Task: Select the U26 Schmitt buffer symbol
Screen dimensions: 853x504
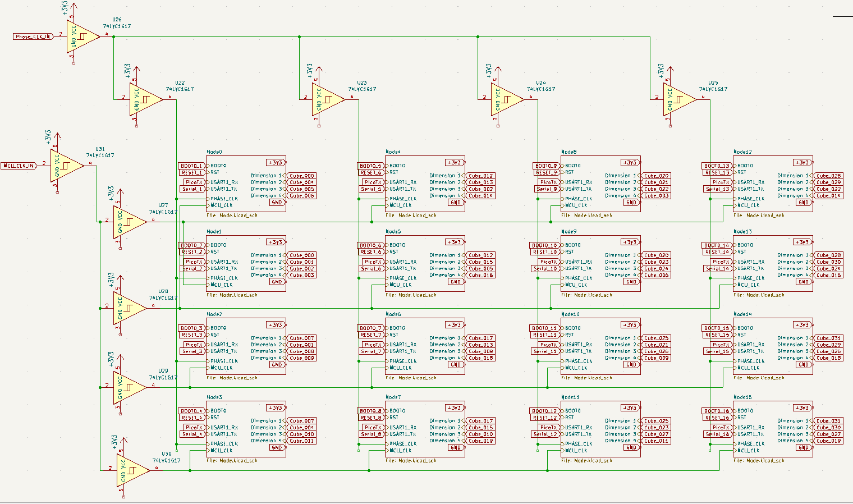Action: [x=81, y=37]
